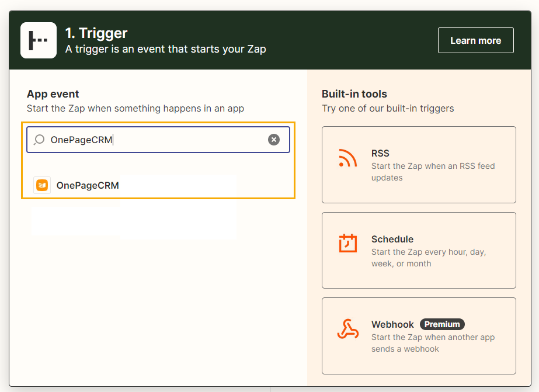Click the magnifier search icon
The image size is (539, 392).
(x=39, y=140)
